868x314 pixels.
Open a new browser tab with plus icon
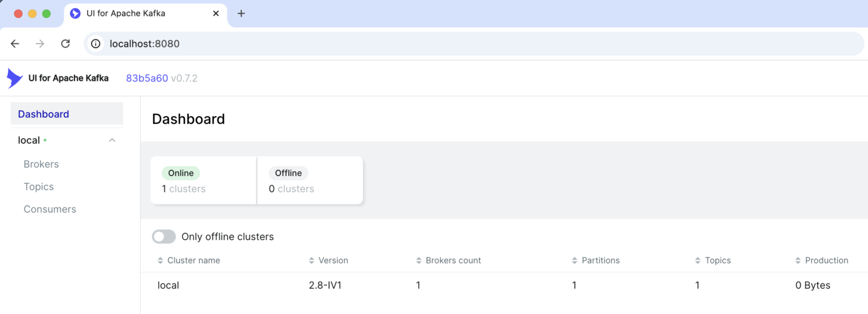coord(241,14)
